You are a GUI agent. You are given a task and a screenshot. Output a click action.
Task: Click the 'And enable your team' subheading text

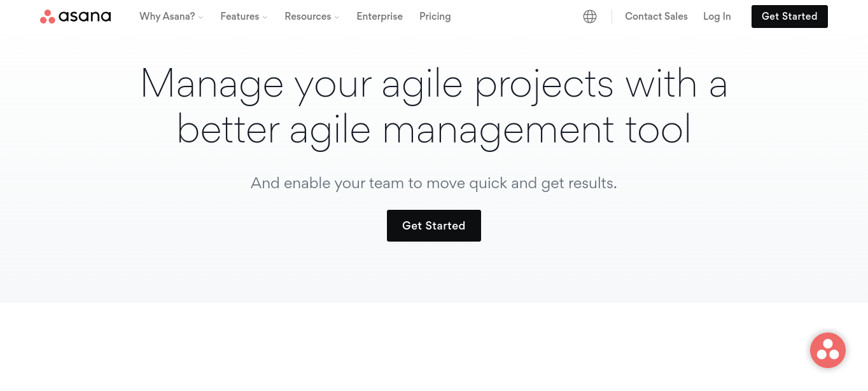click(433, 184)
